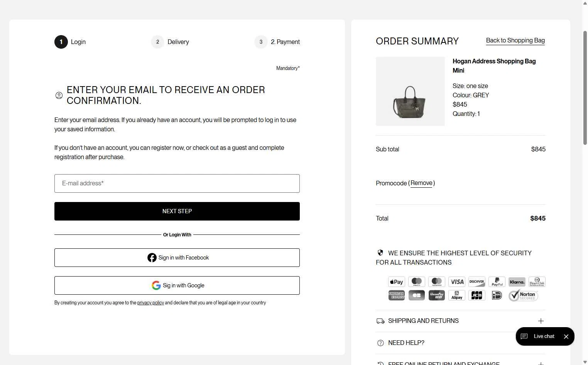Viewport: 588px width, 365px height.
Task: Expand Free Online Return and Exchange
Action: click(x=460, y=363)
